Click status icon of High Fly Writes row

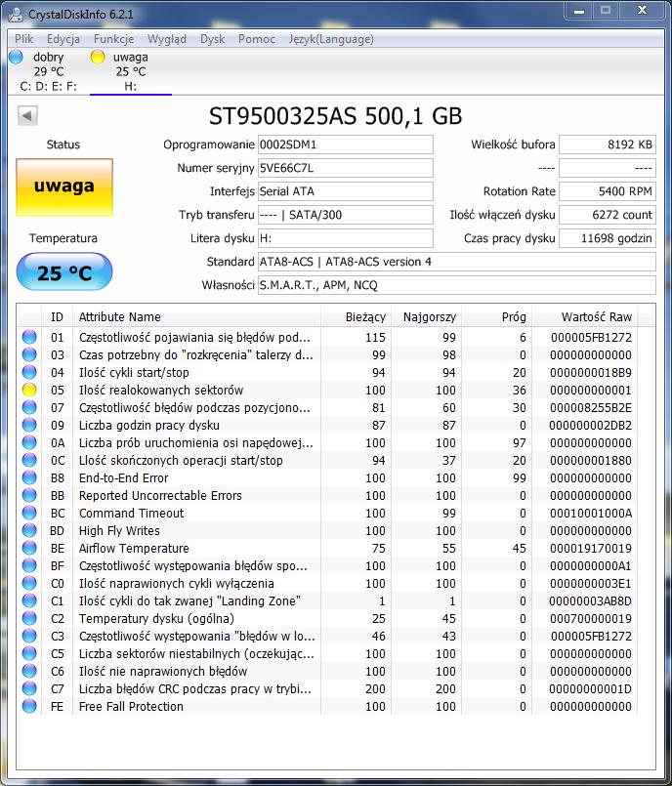[29, 530]
